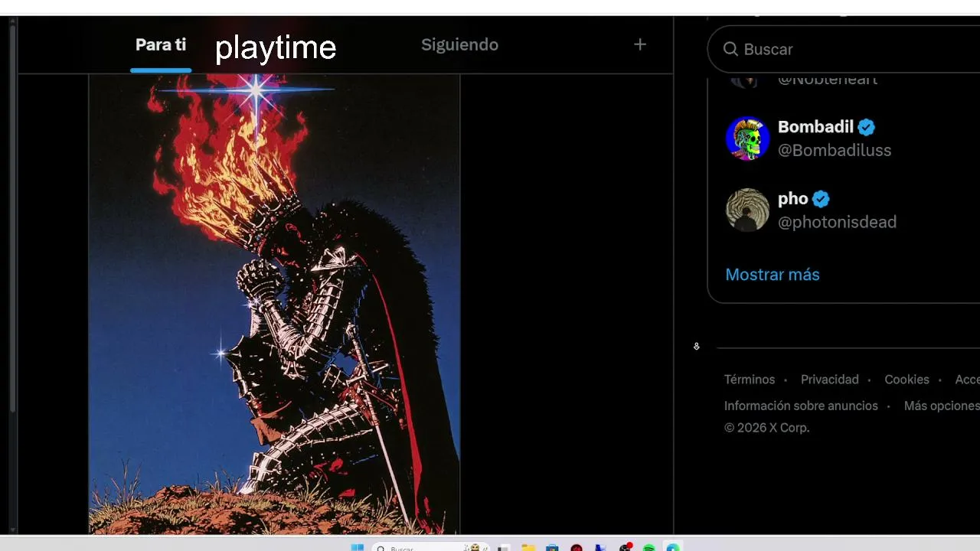The height and width of the screenshot is (551, 980).
Task: Click the magnifier icon in the search box
Action: point(730,49)
